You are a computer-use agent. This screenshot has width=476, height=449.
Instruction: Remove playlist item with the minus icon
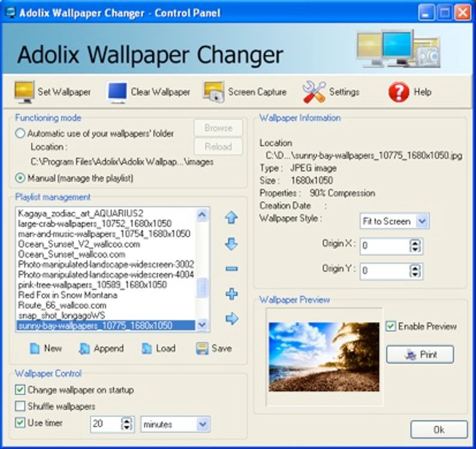[x=232, y=269]
